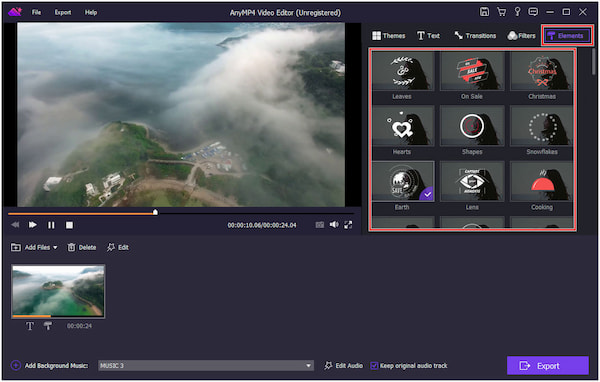600x382 pixels.
Task: Stop the video playback
Action: tap(69, 225)
